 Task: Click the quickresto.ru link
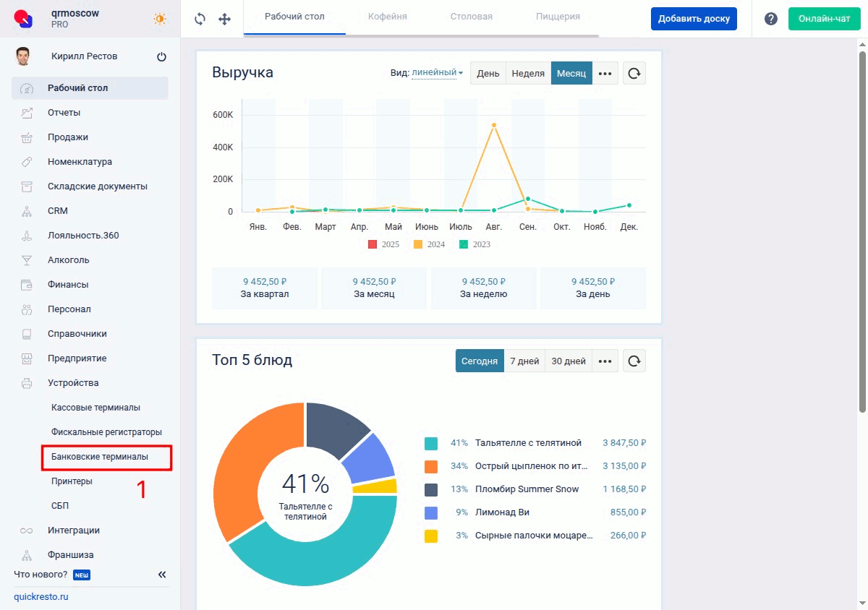tap(41, 597)
